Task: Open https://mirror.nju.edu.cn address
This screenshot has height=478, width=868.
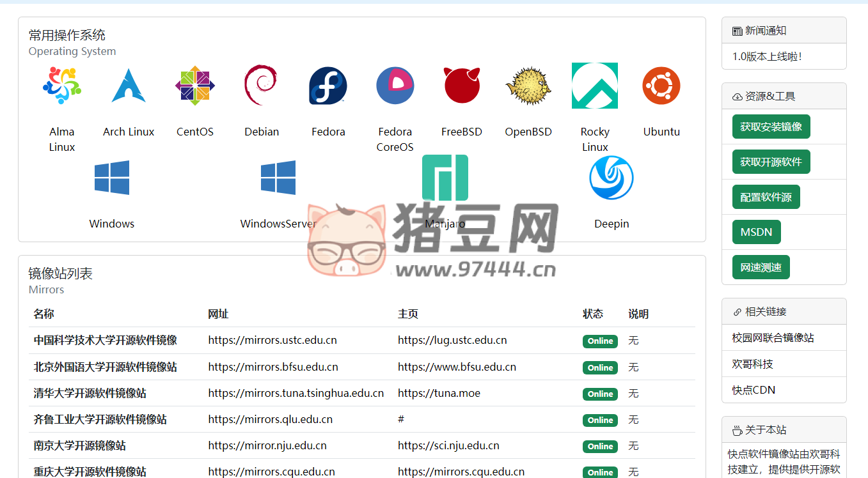Action: [267, 445]
